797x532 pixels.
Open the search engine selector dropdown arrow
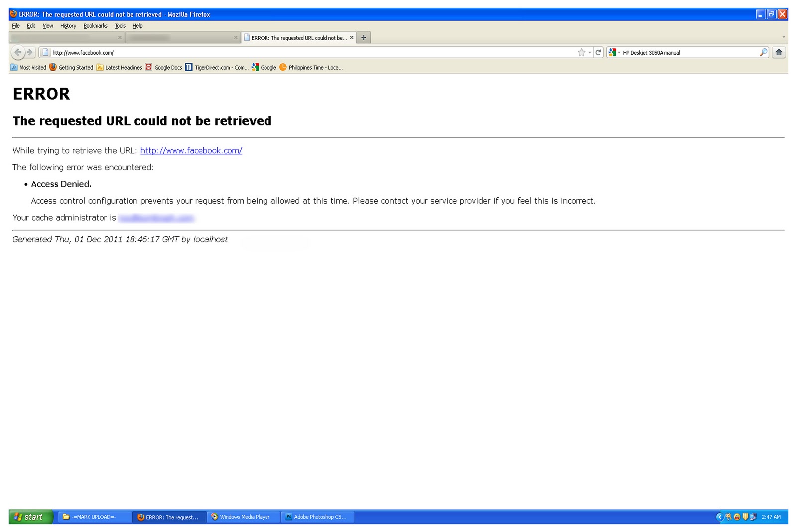click(x=619, y=52)
